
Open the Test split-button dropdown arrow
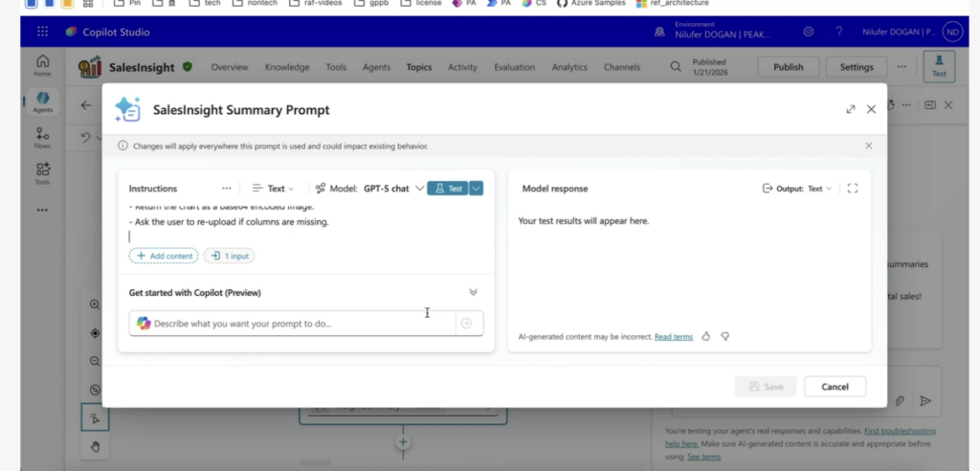477,189
